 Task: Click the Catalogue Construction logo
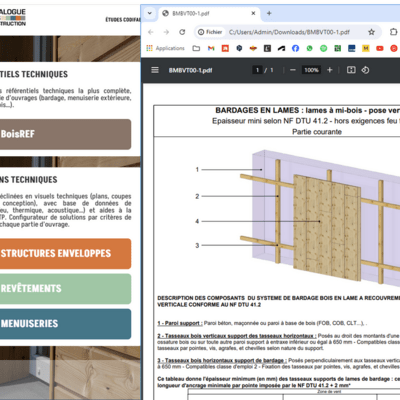coord(13,17)
